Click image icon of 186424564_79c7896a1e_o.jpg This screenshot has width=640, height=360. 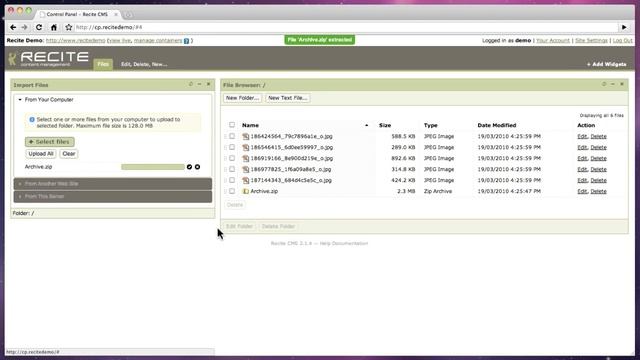point(245,136)
